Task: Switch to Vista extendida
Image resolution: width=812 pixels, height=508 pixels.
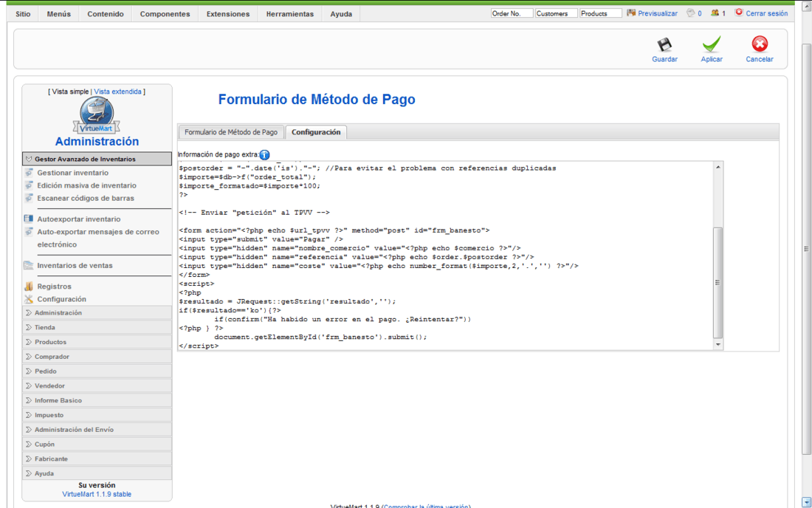Action: 117,92
